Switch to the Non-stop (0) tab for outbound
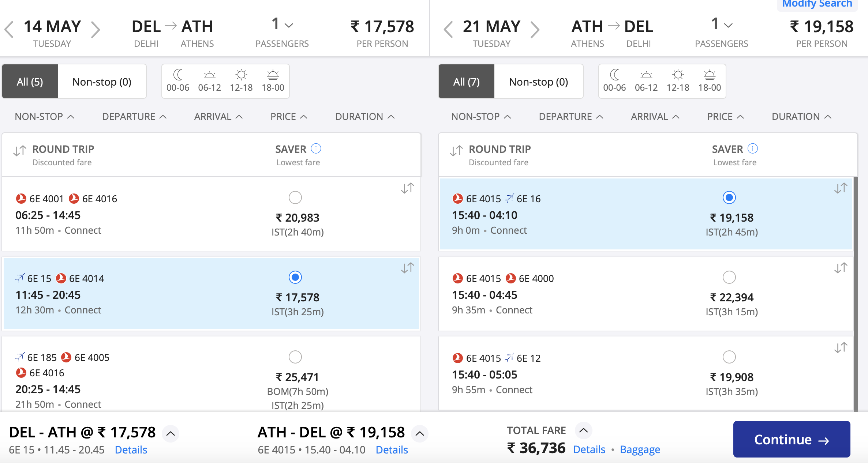This screenshot has height=463, width=868. pos(102,81)
